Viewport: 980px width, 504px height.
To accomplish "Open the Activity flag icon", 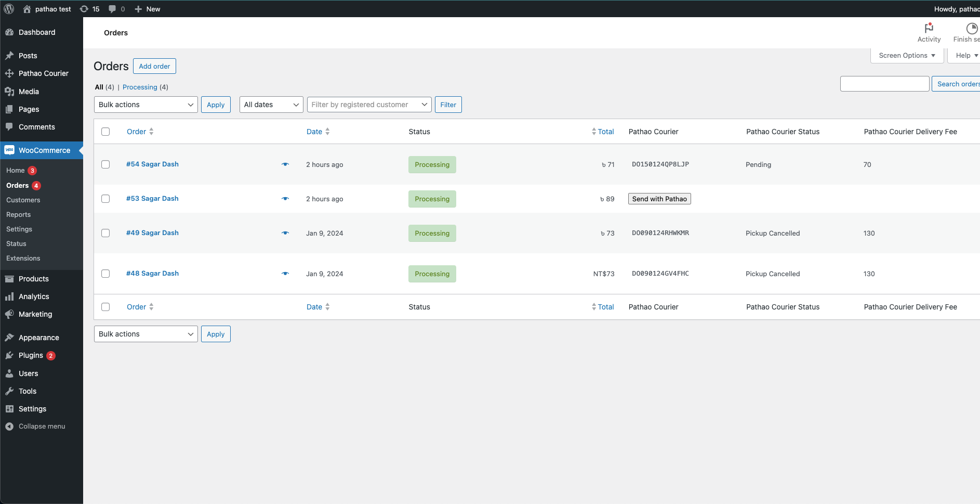I will click(x=929, y=28).
